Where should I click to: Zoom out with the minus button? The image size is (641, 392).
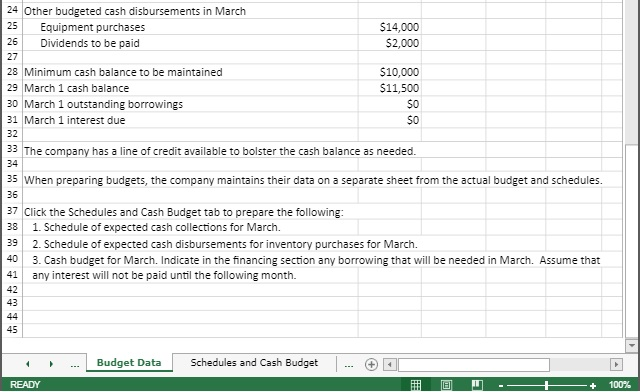501,385
